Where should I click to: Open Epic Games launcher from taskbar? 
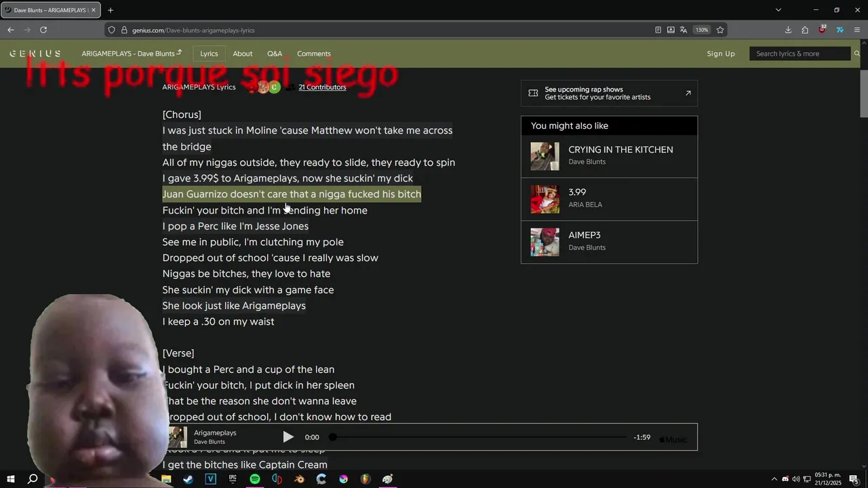tap(233, 479)
